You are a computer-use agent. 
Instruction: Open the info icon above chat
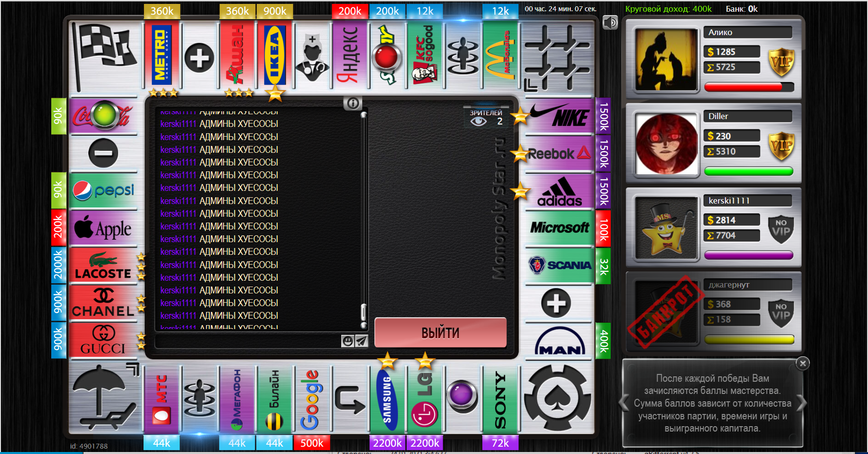(352, 103)
